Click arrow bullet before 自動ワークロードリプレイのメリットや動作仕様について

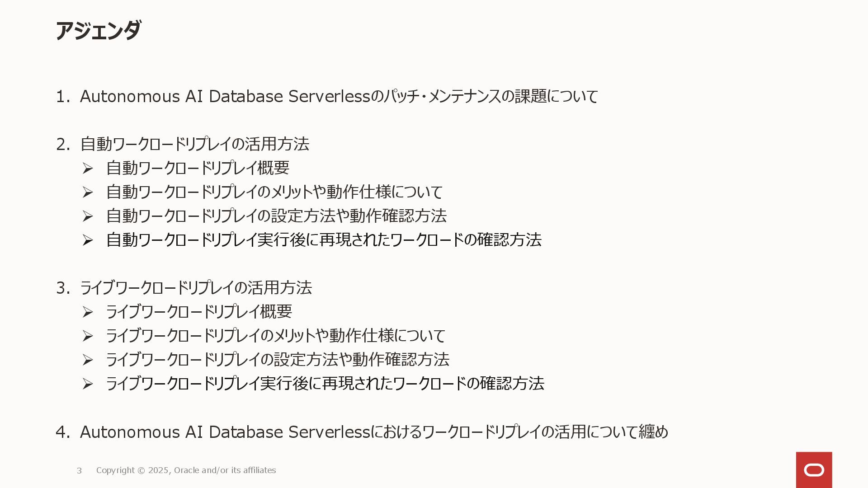click(87, 192)
